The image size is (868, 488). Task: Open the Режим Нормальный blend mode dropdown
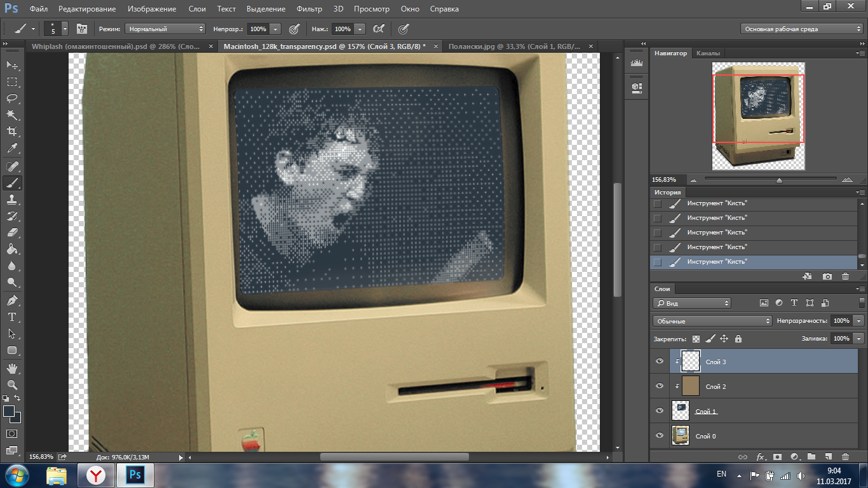pyautogui.click(x=165, y=29)
